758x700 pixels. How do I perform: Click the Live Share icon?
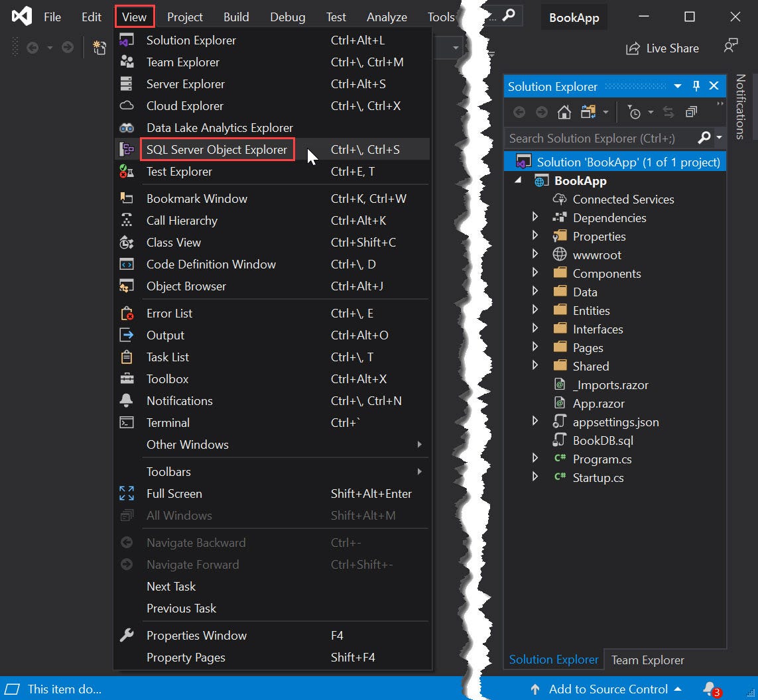[x=634, y=48]
